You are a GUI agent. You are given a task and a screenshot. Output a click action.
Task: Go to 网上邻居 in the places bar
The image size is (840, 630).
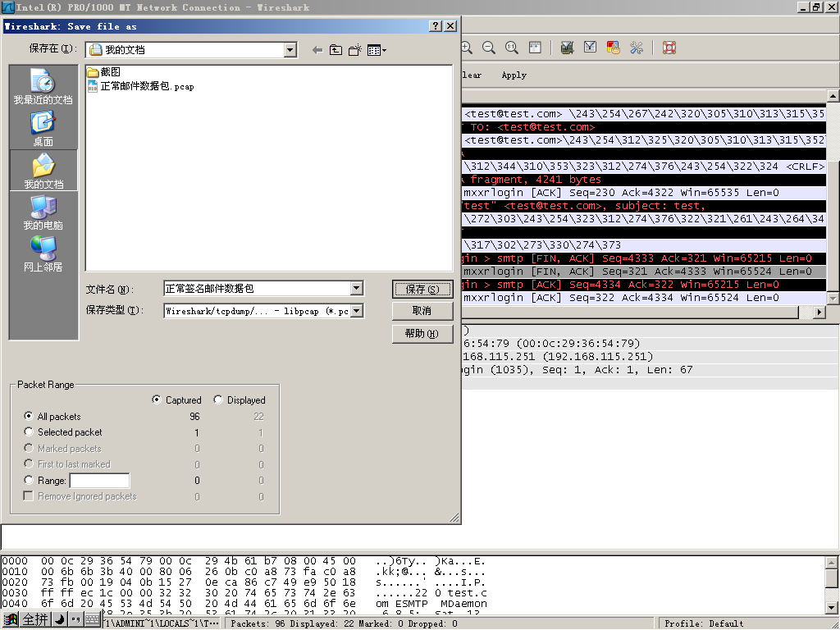(43, 254)
